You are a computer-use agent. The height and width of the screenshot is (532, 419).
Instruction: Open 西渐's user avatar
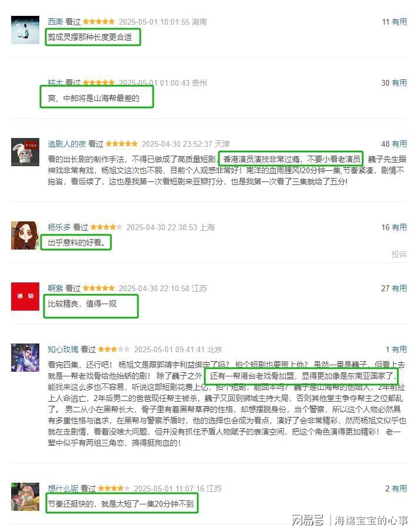tap(25, 30)
